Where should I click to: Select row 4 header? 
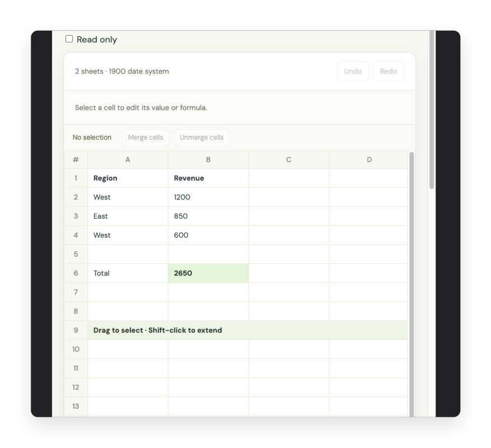click(76, 235)
